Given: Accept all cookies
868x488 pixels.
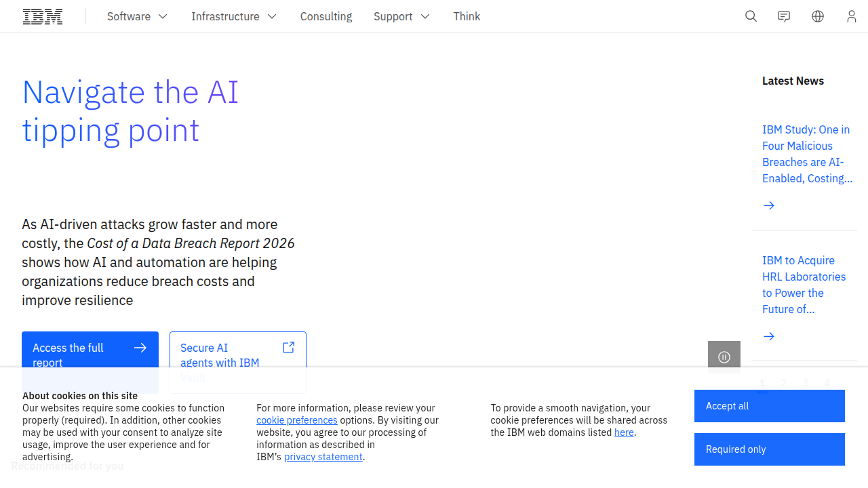Looking at the screenshot, I should click(x=770, y=406).
